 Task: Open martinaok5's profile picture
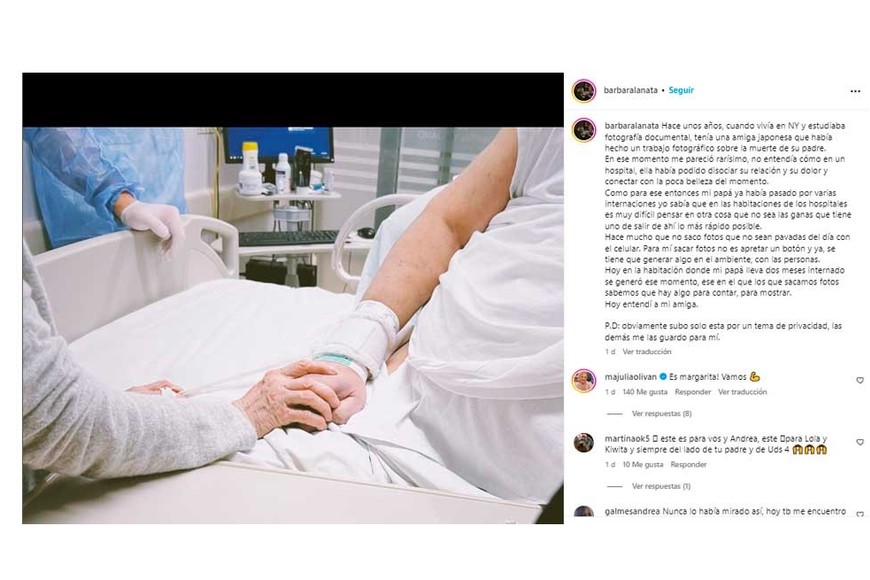point(584,443)
